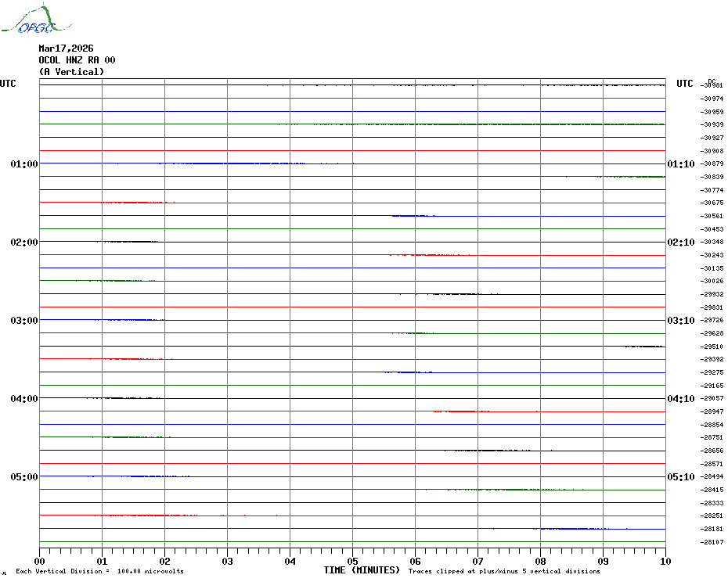The height and width of the screenshot is (582, 728).
Task: Click the -30981 offset value at top right
Action: (x=712, y=85)
